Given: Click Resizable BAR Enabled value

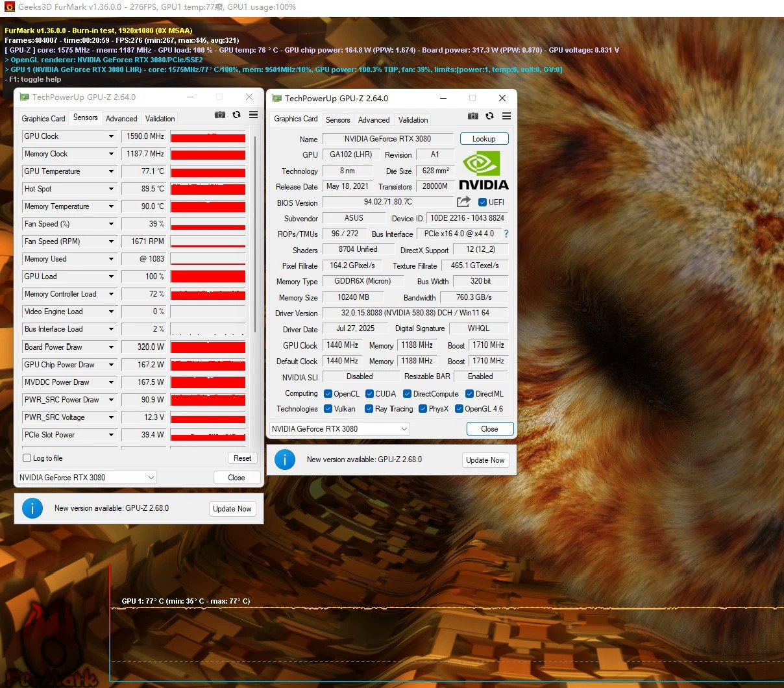Looking at the screenshot, I should point(481,376).
